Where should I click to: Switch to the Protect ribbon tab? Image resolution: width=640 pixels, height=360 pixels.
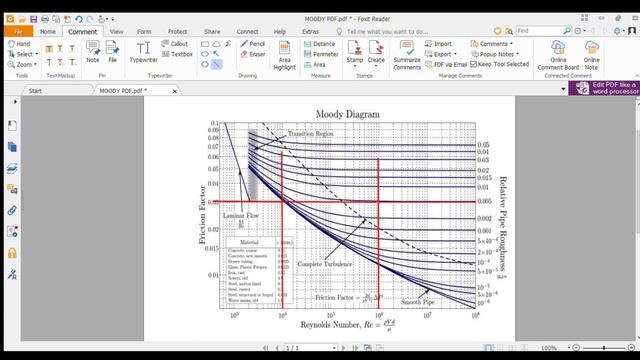coord(177,31)
